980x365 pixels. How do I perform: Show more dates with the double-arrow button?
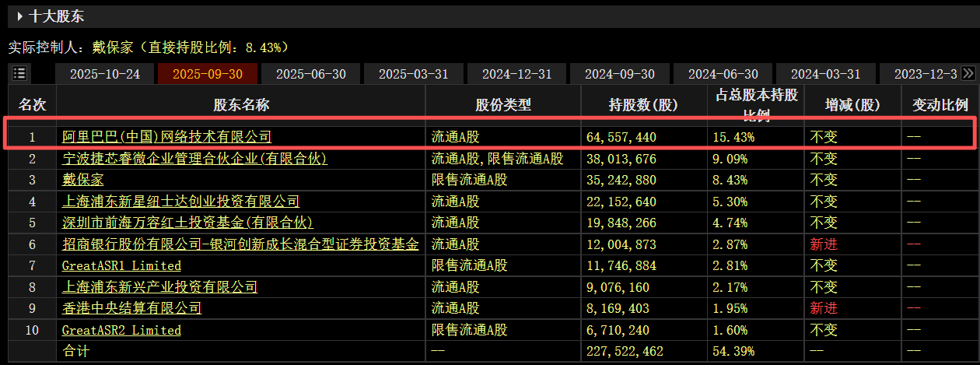pos(968,74)
